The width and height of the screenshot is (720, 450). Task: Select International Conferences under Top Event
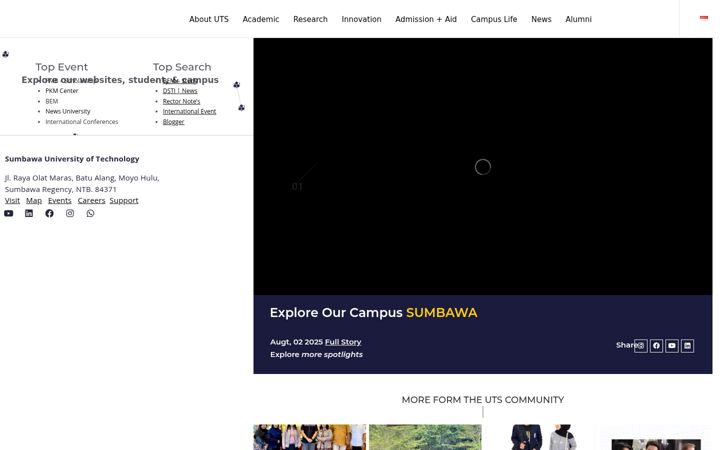82,122
